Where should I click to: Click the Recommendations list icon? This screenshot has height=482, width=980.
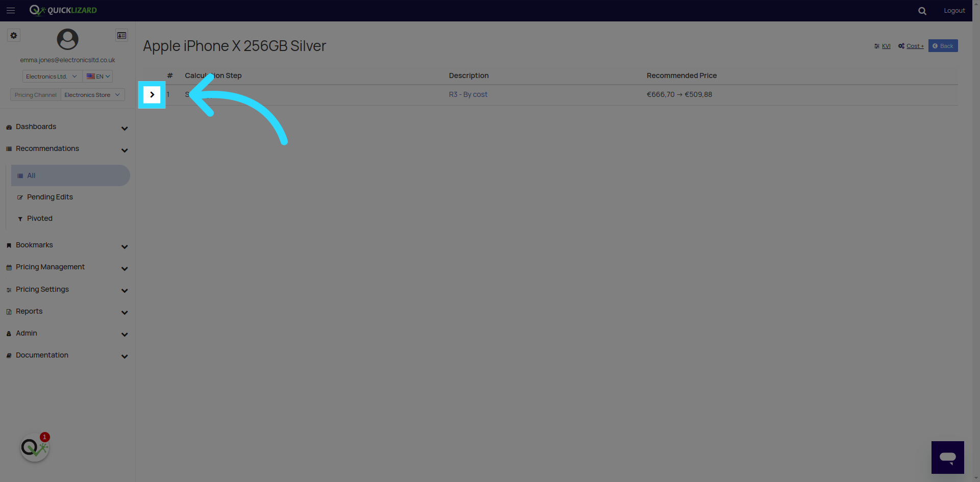click(9, 149)
